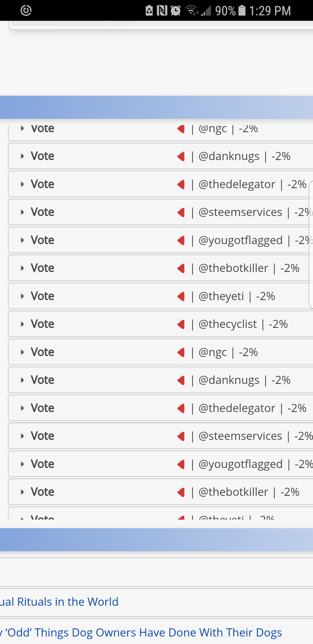Expand the @thecyclist Vote row triangle
313x644 pixels.
coord(22,324)
